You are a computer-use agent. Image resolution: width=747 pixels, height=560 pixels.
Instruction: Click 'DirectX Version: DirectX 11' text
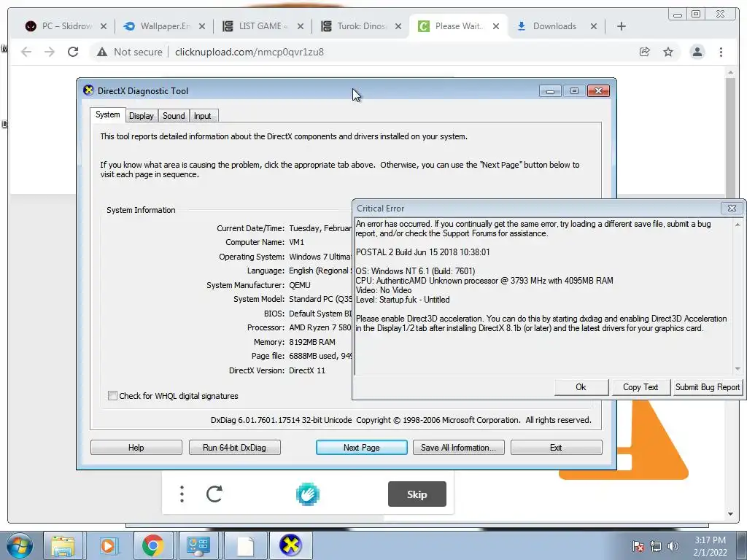(x=276, y=370)
